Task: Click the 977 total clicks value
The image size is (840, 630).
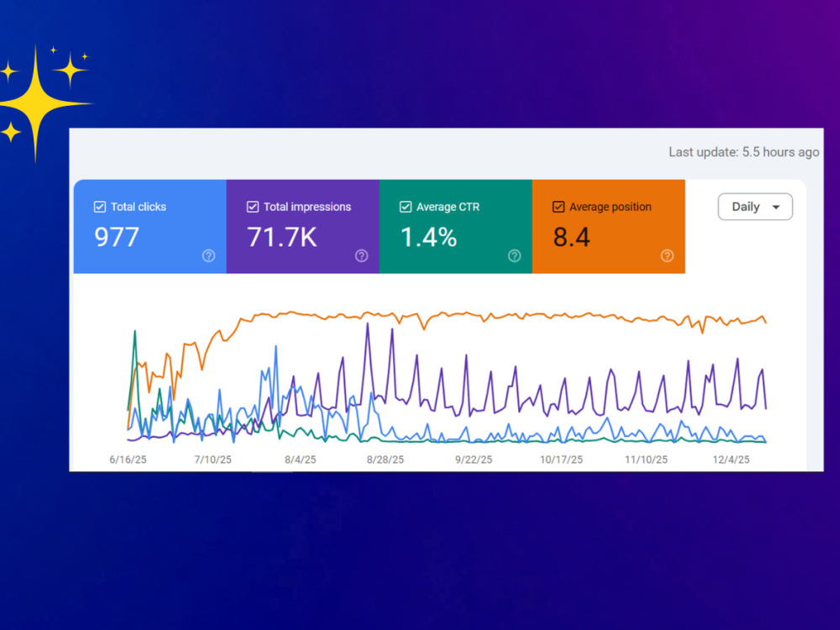Action: click(117, 238)
